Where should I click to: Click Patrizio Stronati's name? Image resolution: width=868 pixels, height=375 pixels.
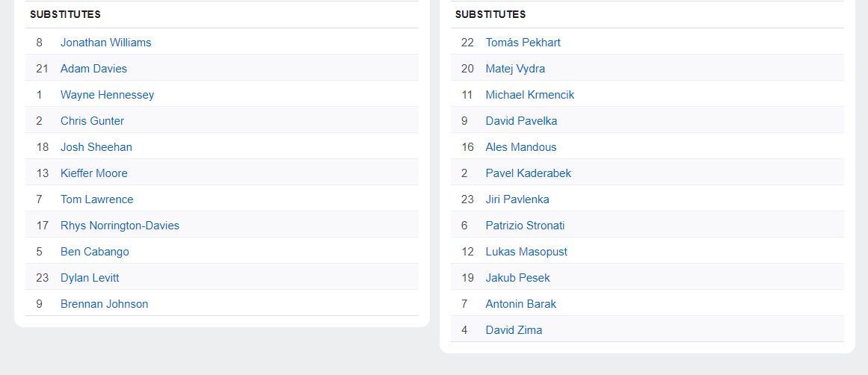coord(525,226)
